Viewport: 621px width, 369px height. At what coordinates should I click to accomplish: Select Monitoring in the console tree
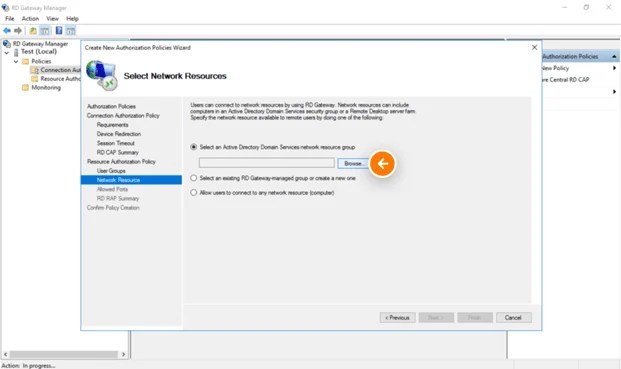pos(46,87)
